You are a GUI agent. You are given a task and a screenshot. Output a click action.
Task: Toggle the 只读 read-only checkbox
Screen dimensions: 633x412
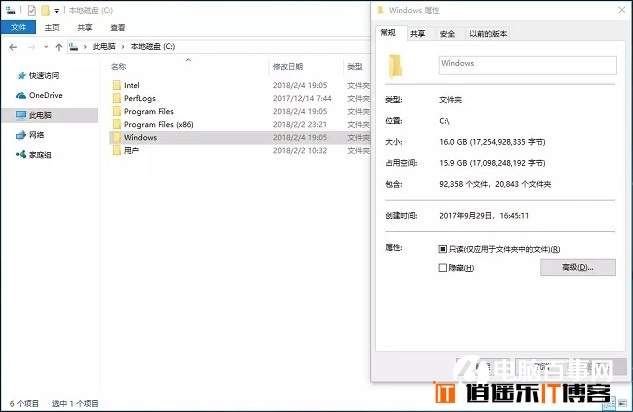(x=442, y=249)
